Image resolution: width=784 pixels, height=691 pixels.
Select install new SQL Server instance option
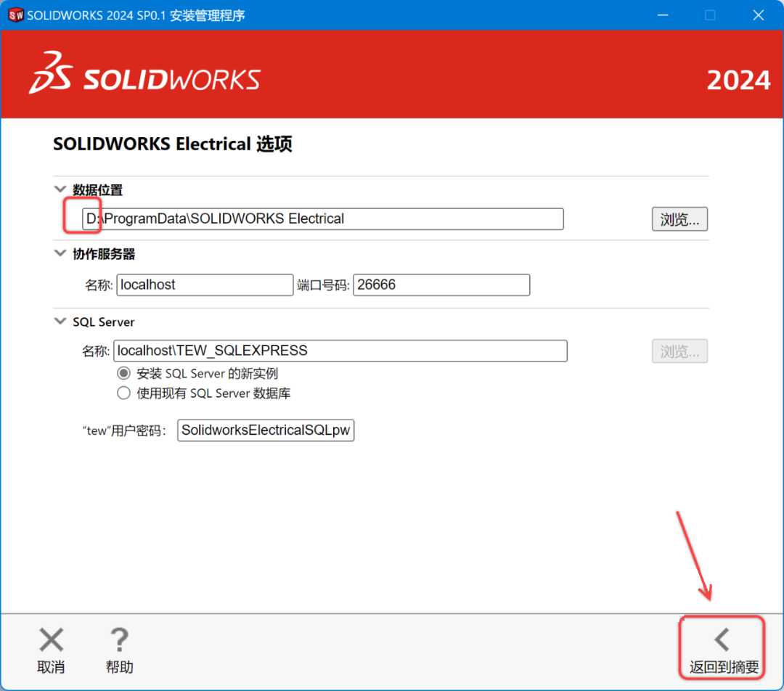(124, 373)
